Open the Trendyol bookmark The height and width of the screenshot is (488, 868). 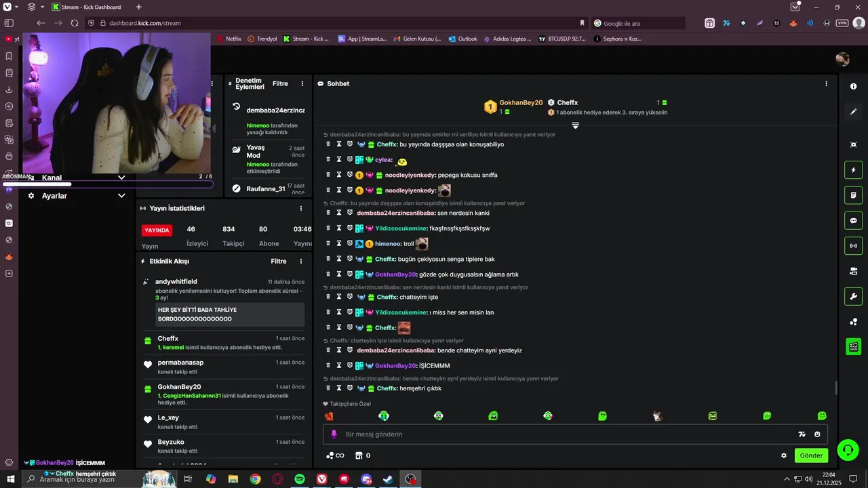(x=262, y=39)
